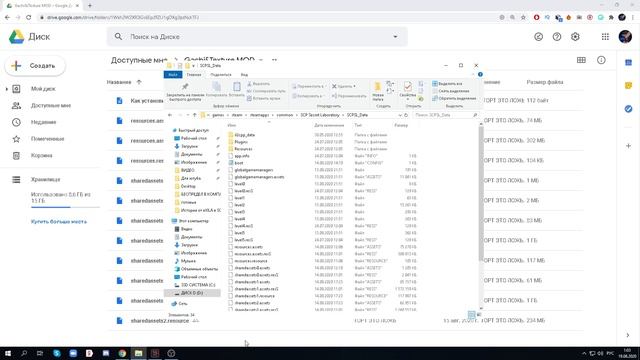Open the blue Explorer help icon
640x360 pixels.
(480, 74)
